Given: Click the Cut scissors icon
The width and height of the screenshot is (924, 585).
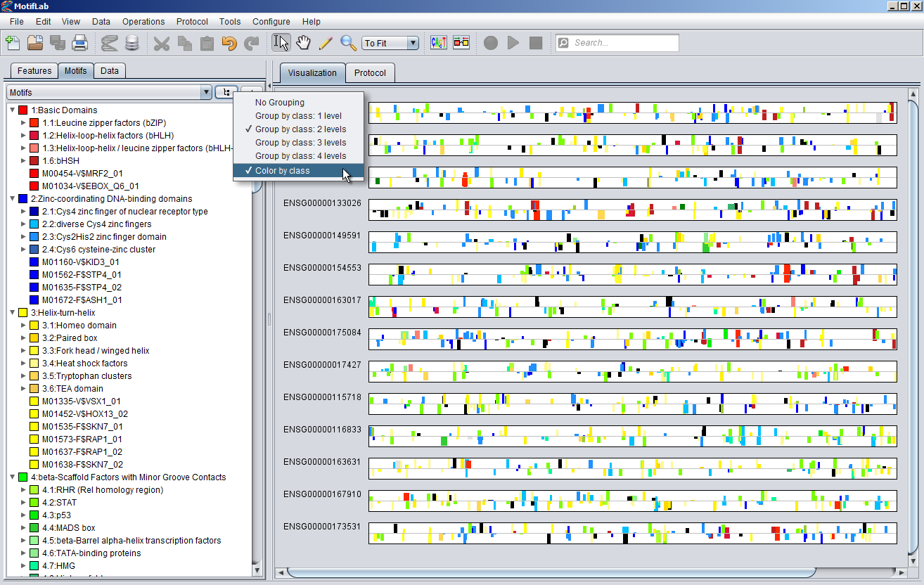Looking at the screenshot, I should click(162, 43).
